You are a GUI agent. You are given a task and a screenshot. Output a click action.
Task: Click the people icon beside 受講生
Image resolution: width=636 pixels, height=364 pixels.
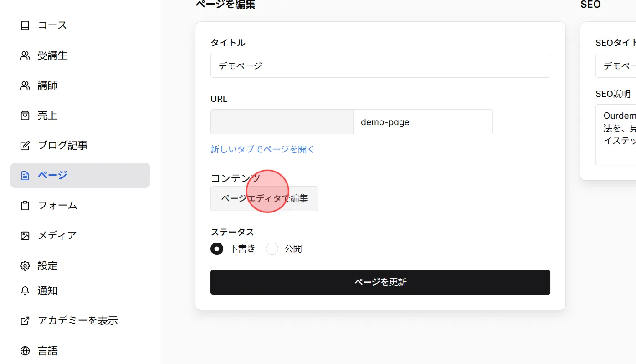25,56
